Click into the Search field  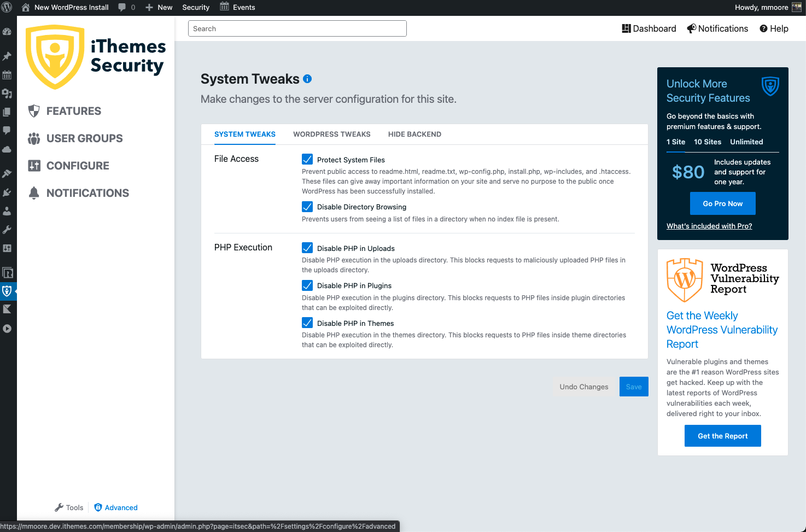(297, 28)
